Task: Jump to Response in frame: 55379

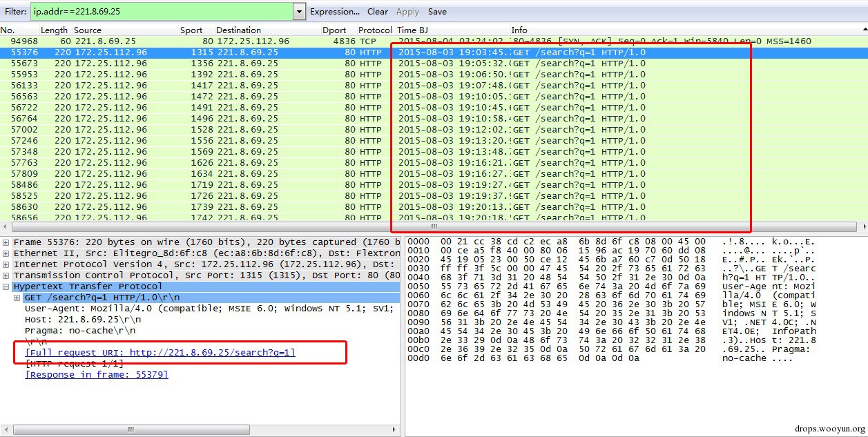Action: (x=97, y=375)
